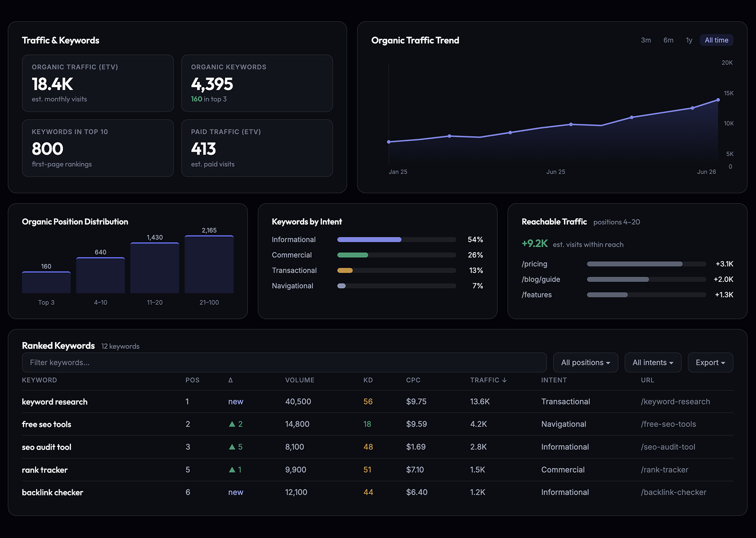Click the $7.10 CPC value

(416, 470)
